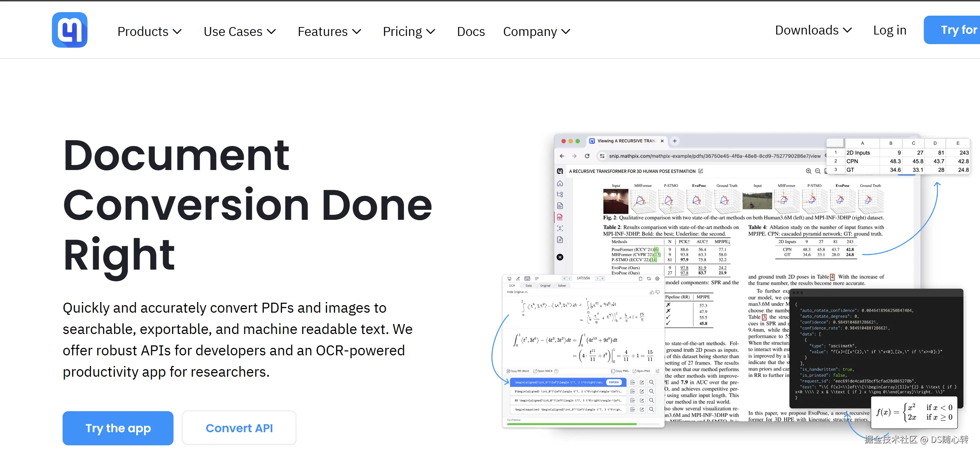Expand the Products dropdown menu

[149, 32]
